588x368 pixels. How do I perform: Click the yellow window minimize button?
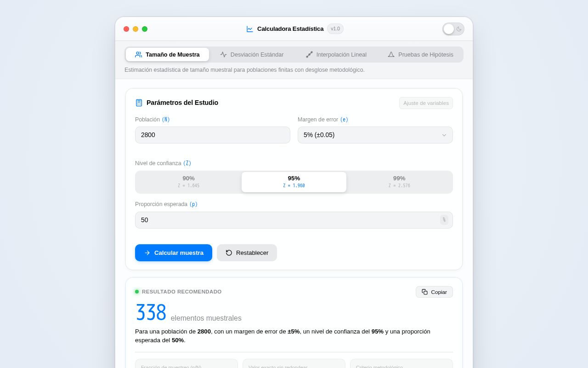[x=136, y=29]
